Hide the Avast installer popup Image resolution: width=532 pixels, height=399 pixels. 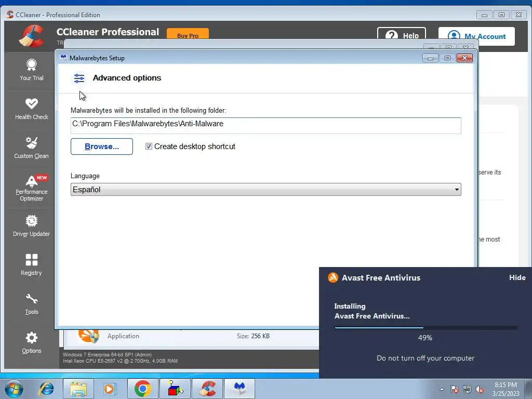[517, 277]
